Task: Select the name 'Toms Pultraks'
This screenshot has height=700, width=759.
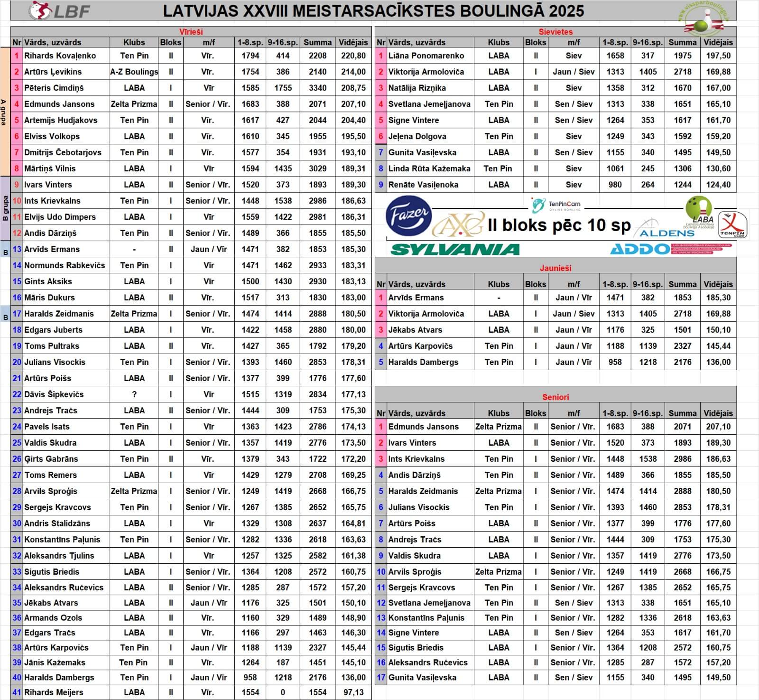Action: pos(52,346)
